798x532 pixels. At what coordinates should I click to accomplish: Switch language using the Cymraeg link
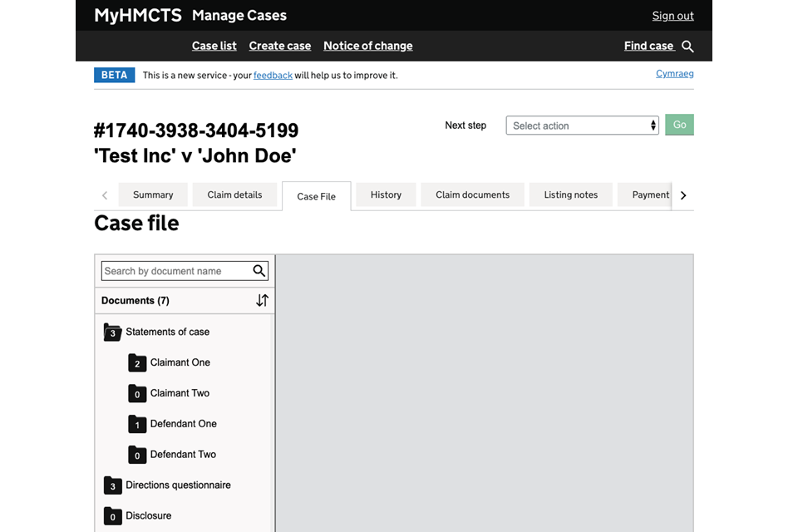coord(674,74)
